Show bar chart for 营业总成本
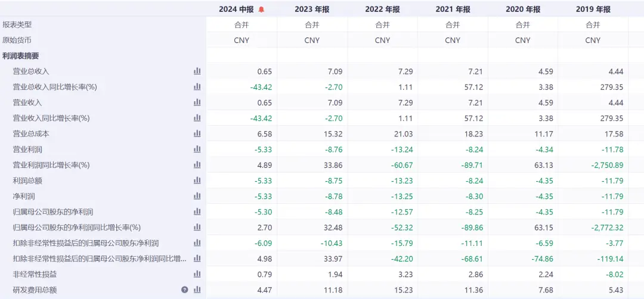 197,134
